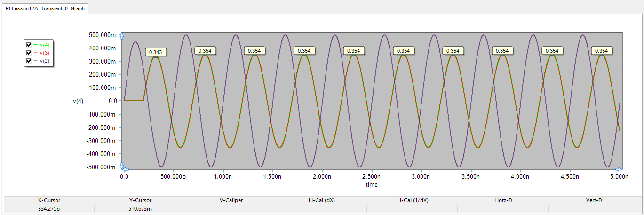Select the rightmost 0.354 peak marker label
This screenshot has width=644, height=215.
pos(601,50)
